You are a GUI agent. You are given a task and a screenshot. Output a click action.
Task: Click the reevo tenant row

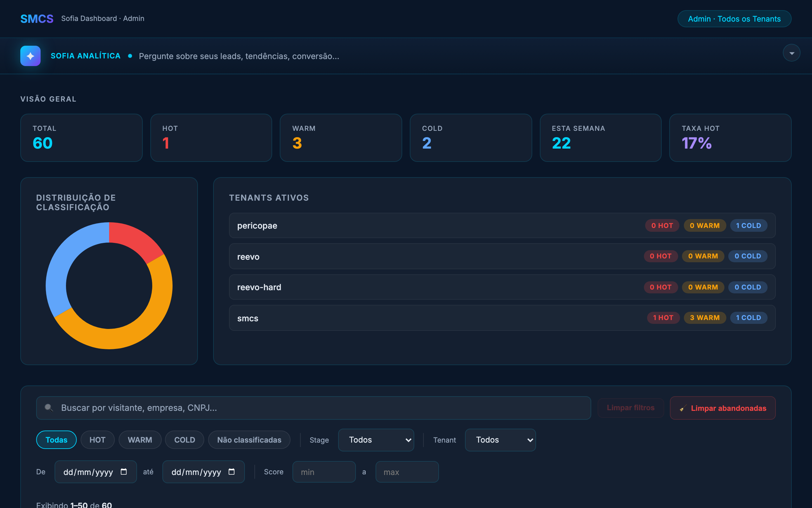click(502, 256)
